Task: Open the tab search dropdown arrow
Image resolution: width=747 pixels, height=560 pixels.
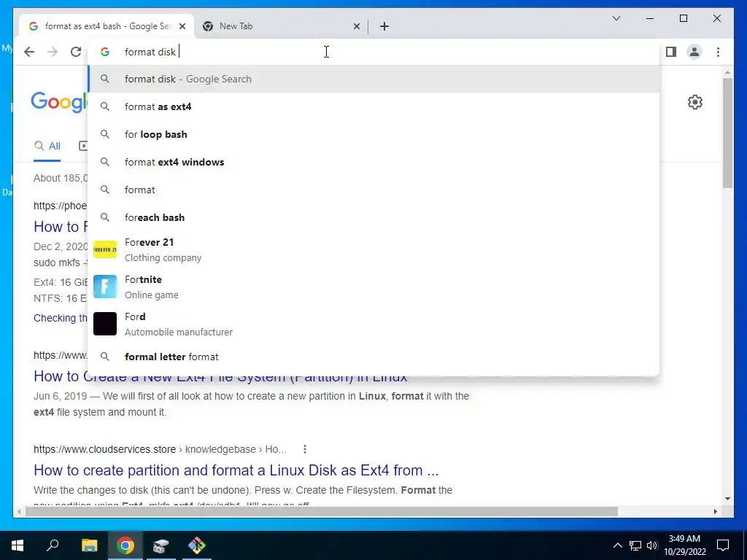Action: [x=616, y=18]
